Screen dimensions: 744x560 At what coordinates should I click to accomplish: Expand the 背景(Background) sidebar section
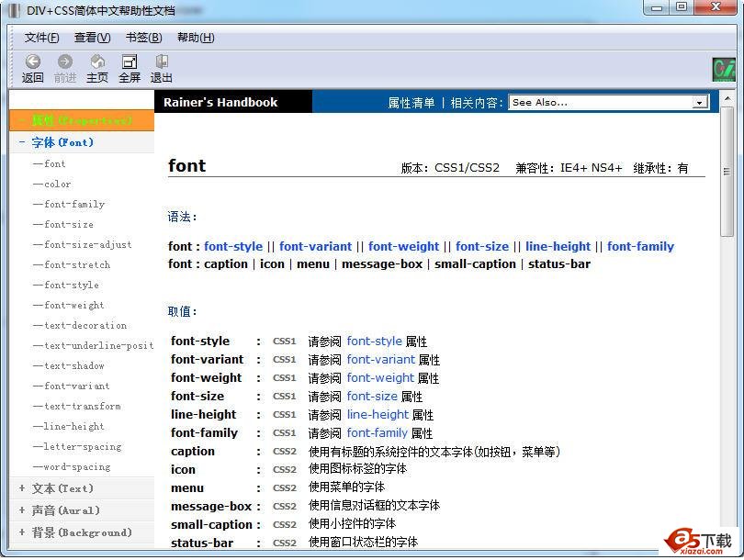coord(55,532)
